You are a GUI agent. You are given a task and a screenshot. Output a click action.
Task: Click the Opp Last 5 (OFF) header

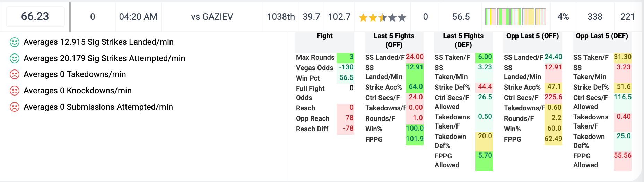click(532, 36)
